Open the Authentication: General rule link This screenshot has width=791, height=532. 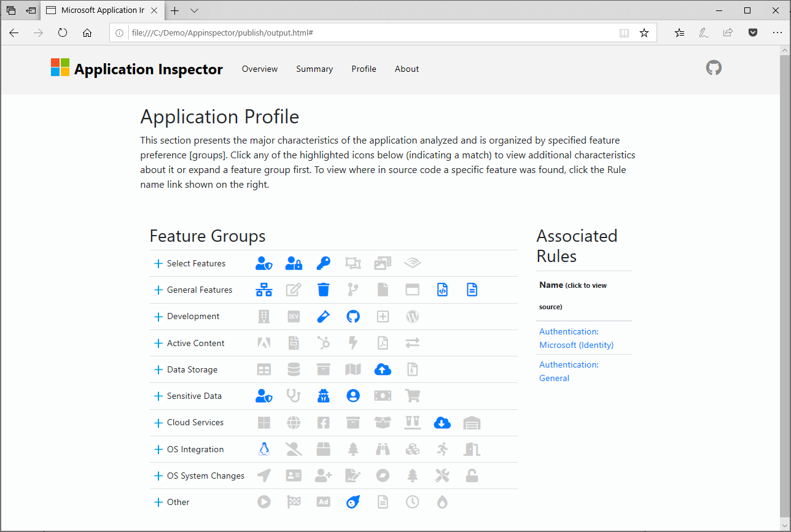click(569, 371)
